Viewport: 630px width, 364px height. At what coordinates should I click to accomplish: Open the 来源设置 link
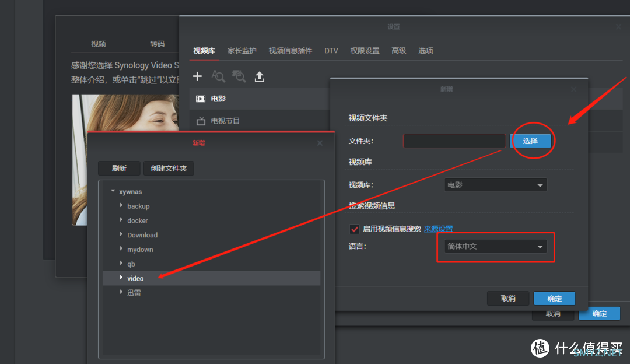click(x=438, y=229)
